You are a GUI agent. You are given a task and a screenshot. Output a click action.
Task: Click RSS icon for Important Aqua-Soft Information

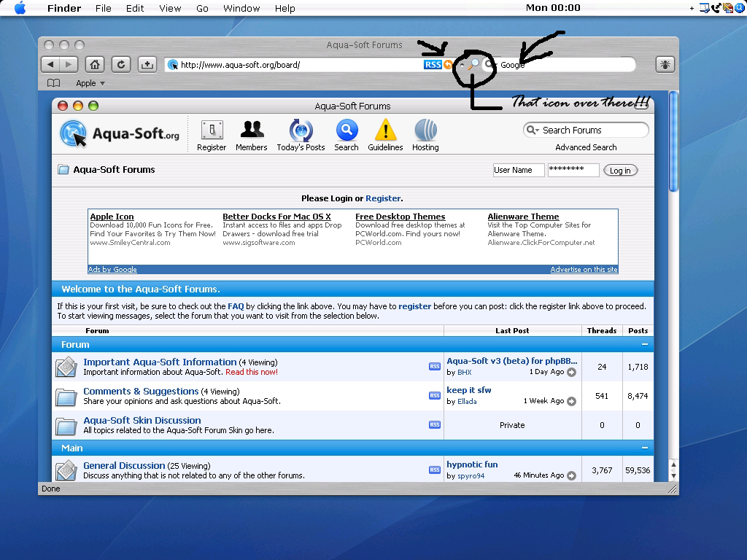[x=435, y=366]
